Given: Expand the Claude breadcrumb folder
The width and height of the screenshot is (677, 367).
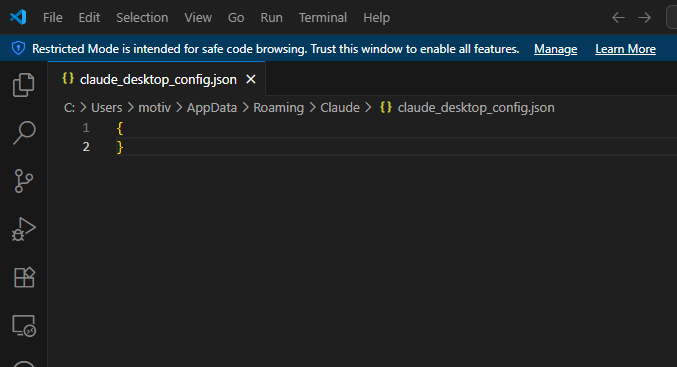Looking at the screenshot, I should 340,108.
